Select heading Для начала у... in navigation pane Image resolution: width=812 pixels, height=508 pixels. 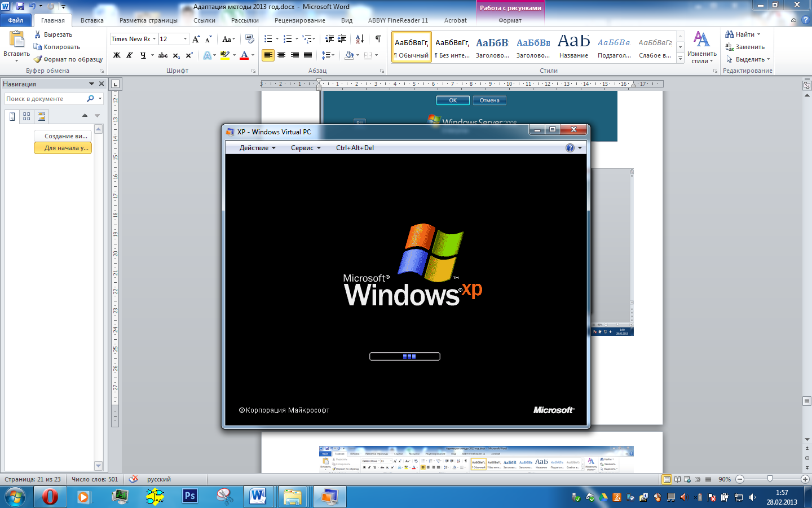click(63, 148)
